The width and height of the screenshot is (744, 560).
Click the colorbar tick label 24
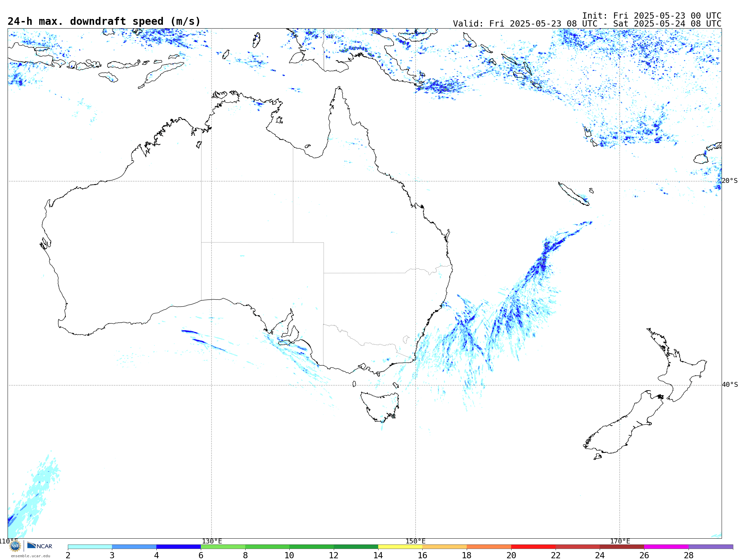coord(600,555)
